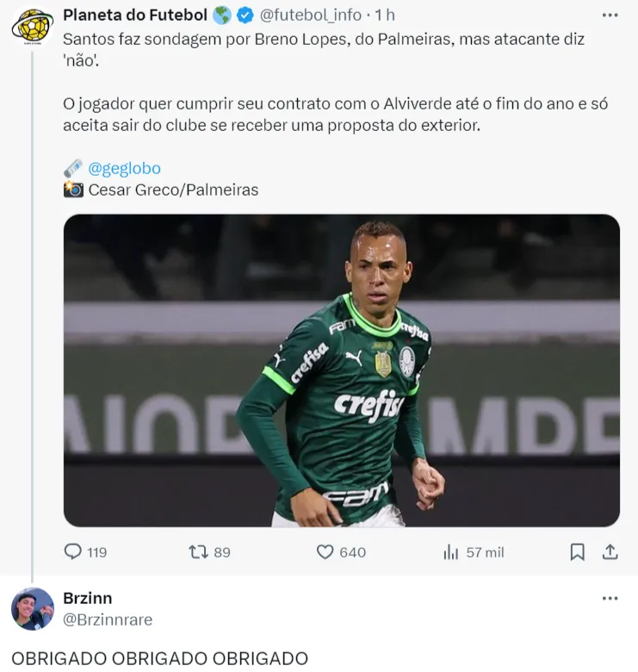Like the tweet with 640 likes
Image resolution: width=638 pixels, height=672 pixels.
(325, 551)
